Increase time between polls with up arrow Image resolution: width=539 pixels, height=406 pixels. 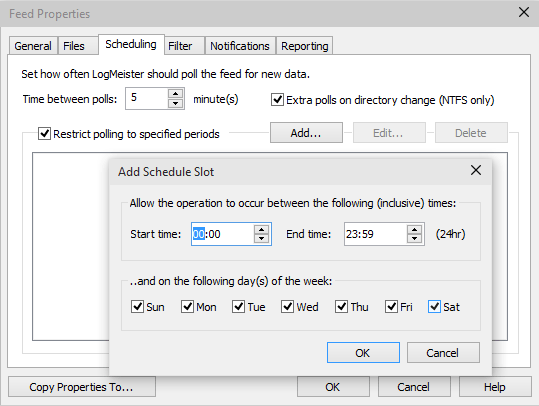[x=175, y=94]
